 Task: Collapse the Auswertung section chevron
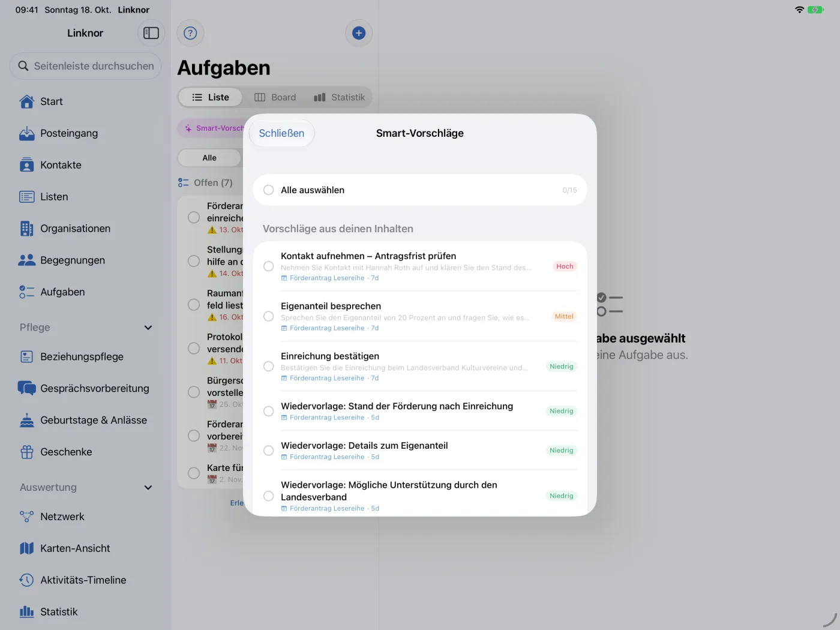pyautogui.click(x=148, y=488)
